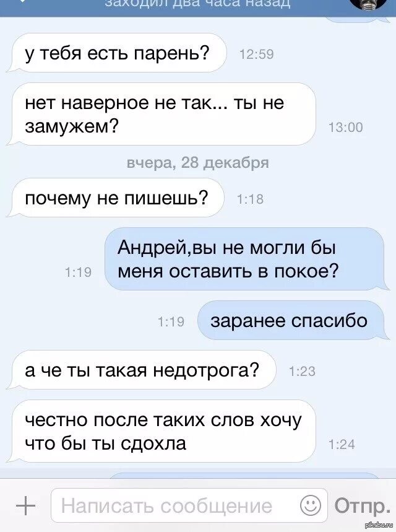This screenshot has height=532, width=396.
Task: Tap the 1:24 message timestamp
Action: [342, 445]
